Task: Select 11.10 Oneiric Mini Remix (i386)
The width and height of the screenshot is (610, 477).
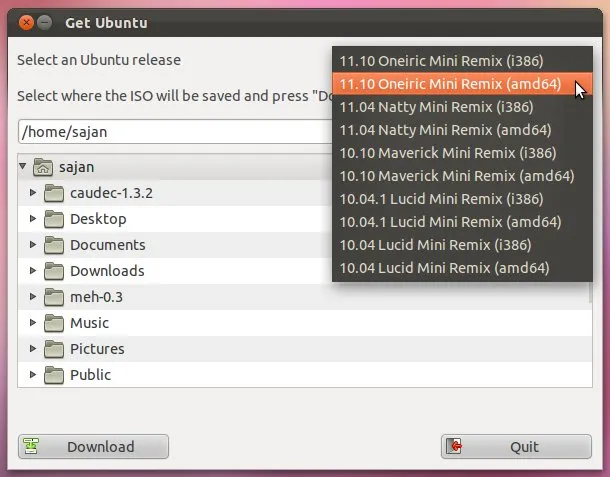Action: [441, 61]
